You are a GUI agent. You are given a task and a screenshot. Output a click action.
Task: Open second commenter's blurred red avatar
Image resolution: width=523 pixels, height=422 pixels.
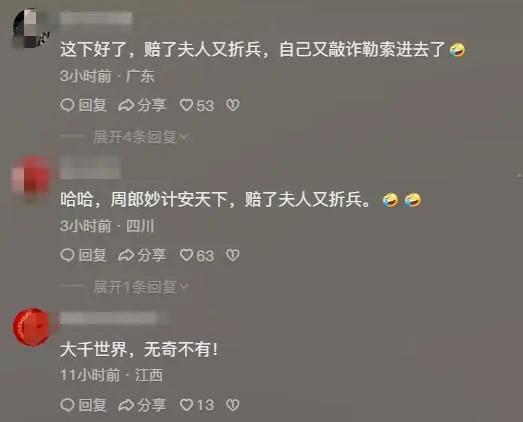(x=31, y=177)
